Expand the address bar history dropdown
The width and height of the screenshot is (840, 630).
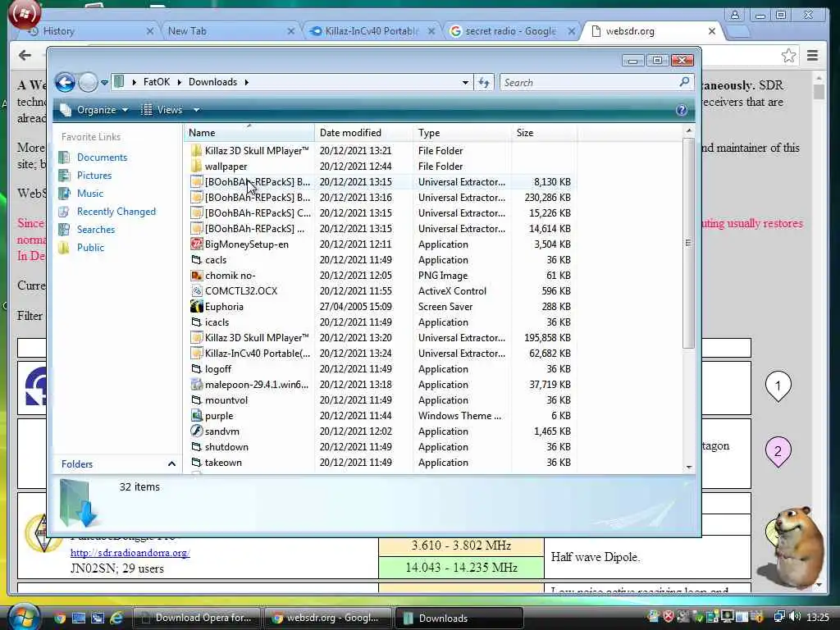click(465, 83)
